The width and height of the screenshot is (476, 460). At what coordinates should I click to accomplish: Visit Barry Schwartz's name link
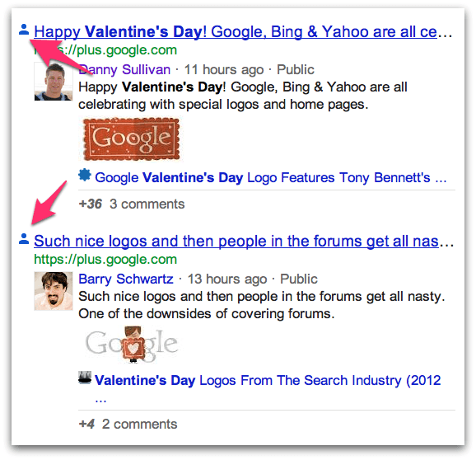coord(126,279)
